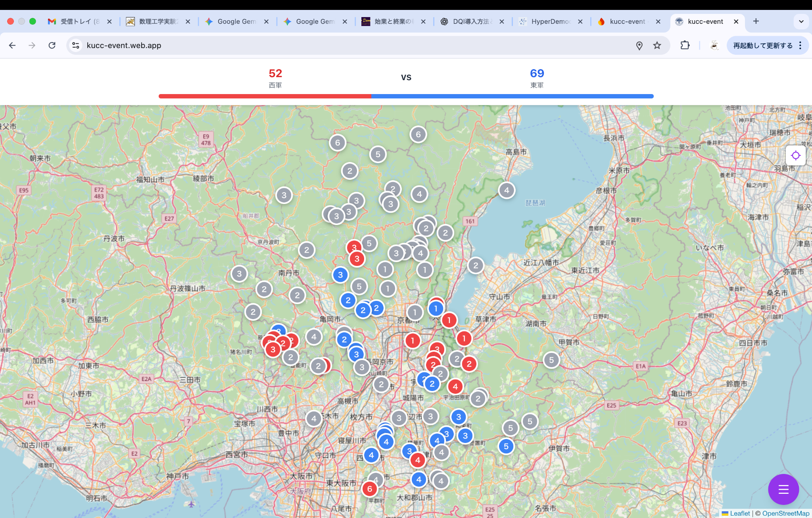Click the red-blue score progress bar
Image resolution: width=812 pixels, height=518 pixels.
(x=406, y=96)
